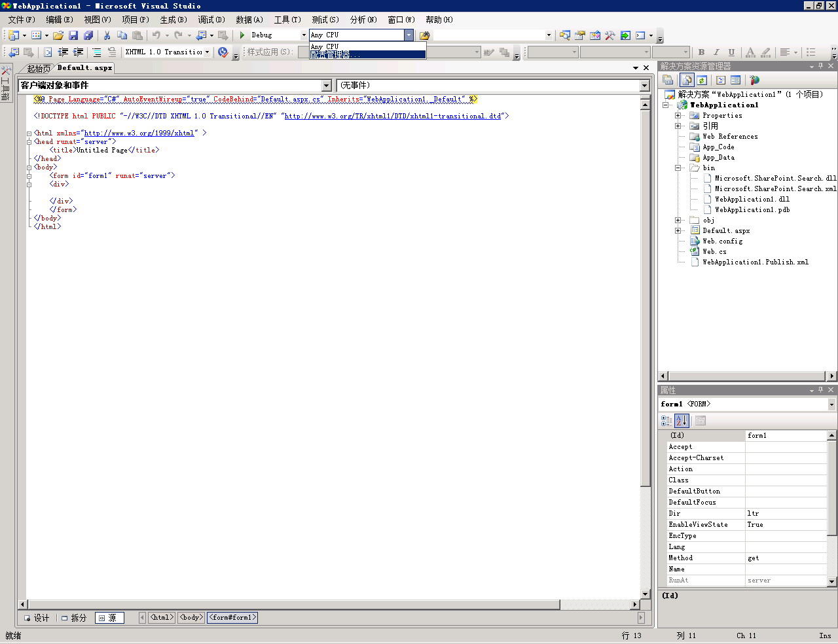Toggle categorized view in the Properties panel
Screen dimensions: 838x644
(666, 421)
